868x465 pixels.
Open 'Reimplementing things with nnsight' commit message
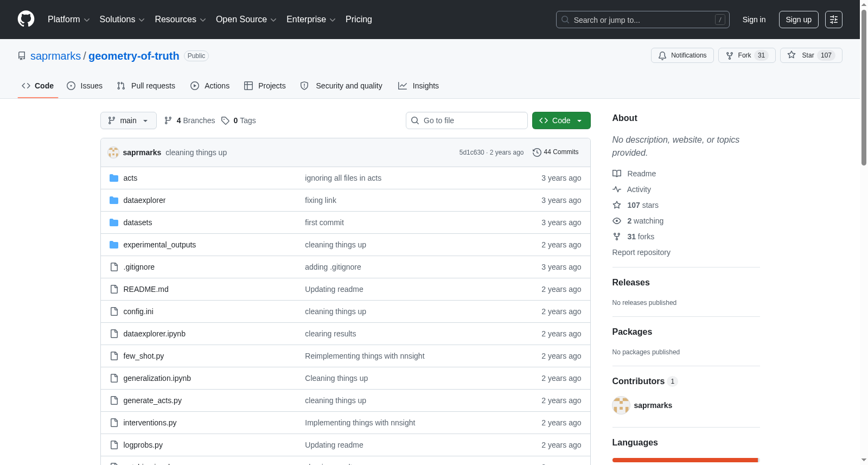coord(365,356)
